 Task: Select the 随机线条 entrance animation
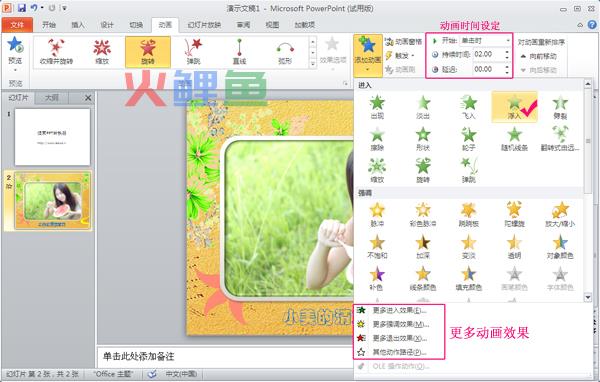pos(515,139)
